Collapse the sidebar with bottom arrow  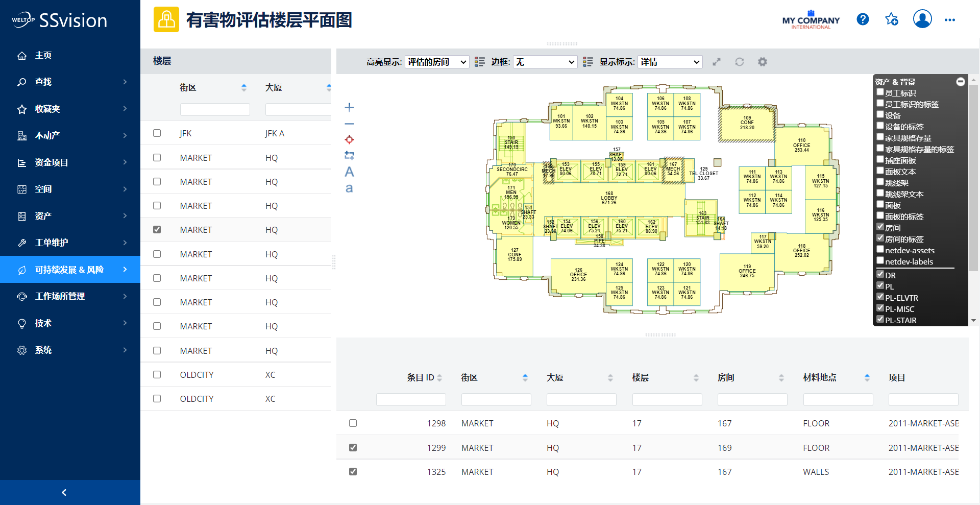click(x=64, y=492)
